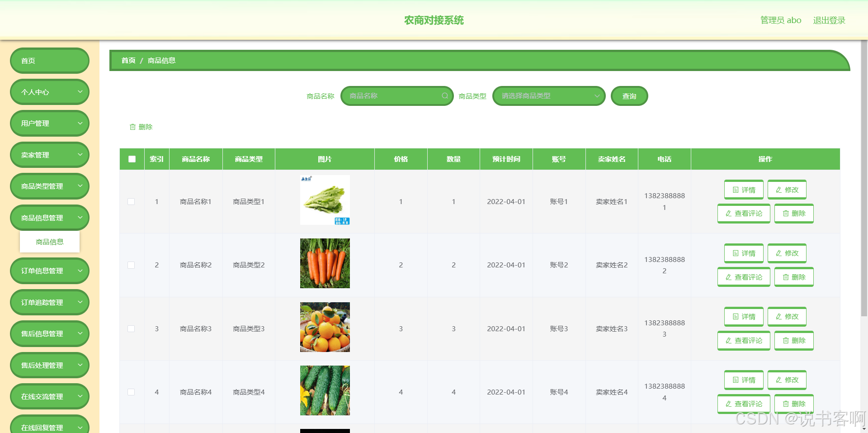Viewport: 868px width, 433px height.
Task: Expand the 商品类型管理 sidebar menu
Action: point(50,186)
